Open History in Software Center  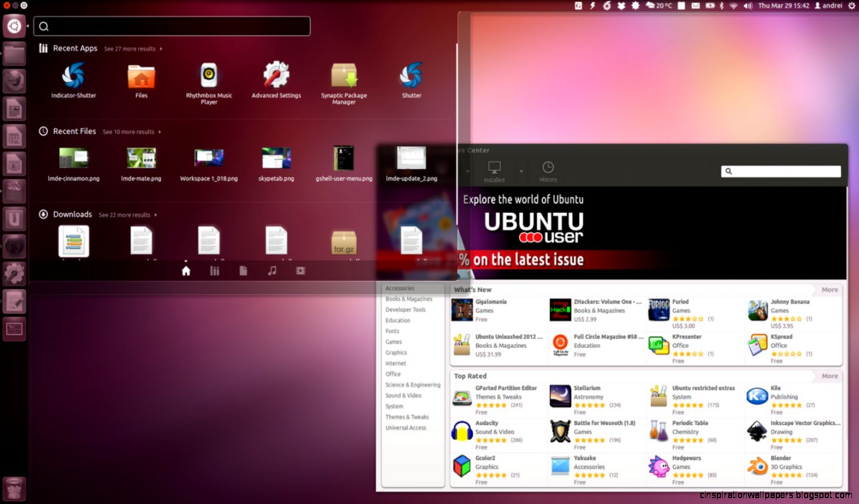tap(548, 171)
